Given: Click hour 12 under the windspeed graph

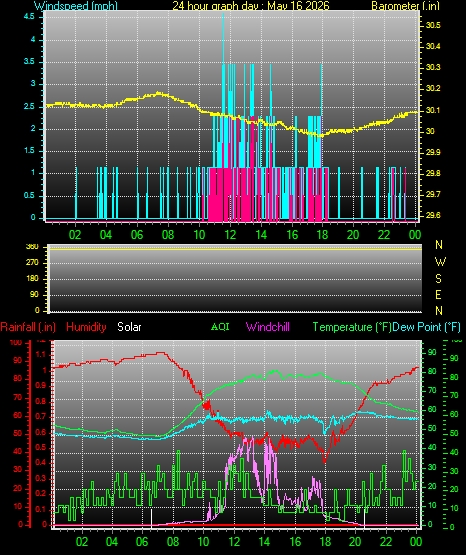Looking at the screenshot, I should point(230,234).
